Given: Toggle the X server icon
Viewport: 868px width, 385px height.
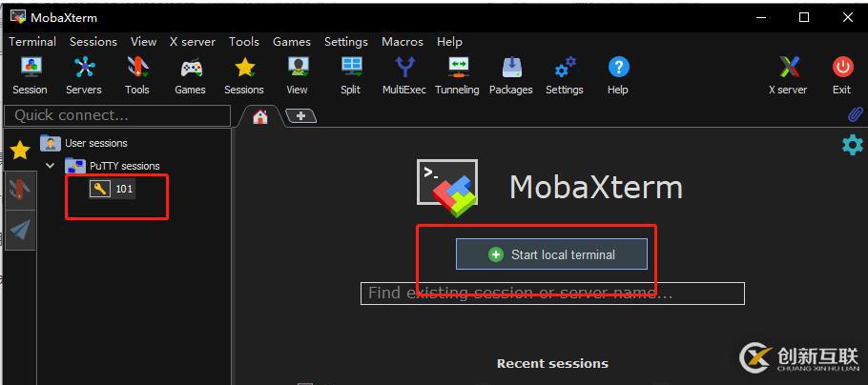Looking at the screenshot, I should pos(790,68).
